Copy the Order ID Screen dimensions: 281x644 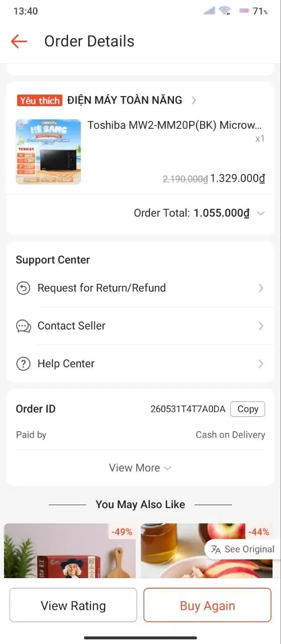(247, 409)
